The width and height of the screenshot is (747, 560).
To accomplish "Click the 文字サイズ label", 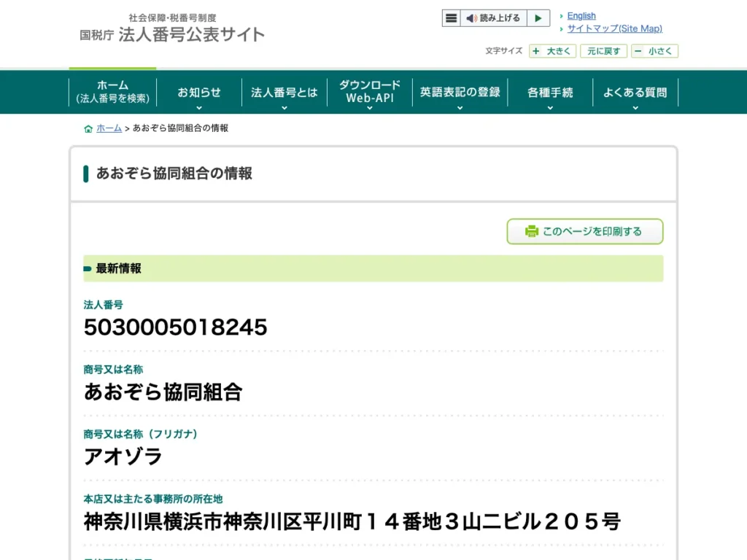I will tap(503, 51).
